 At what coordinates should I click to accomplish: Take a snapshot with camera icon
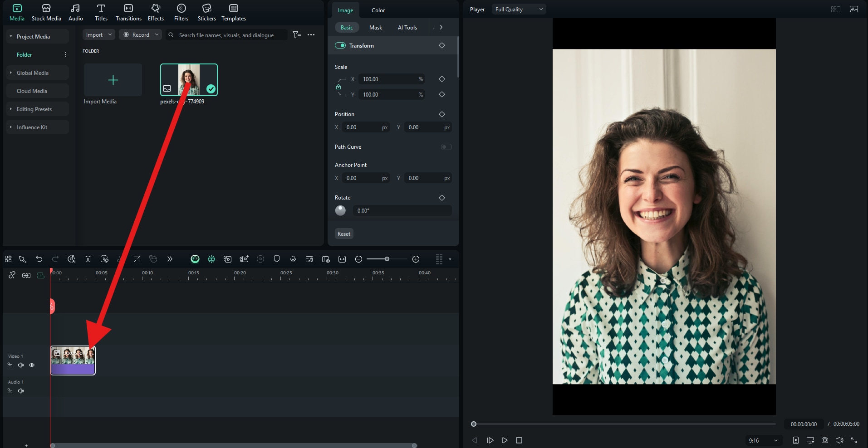point(825,440)
